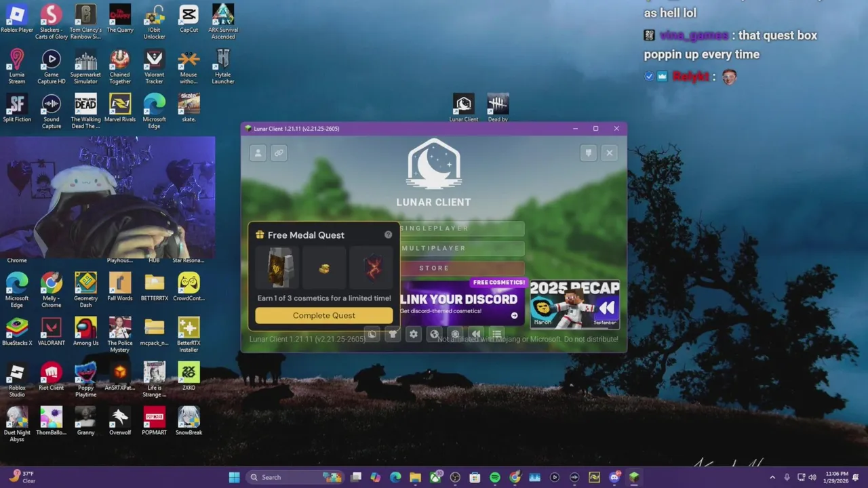868x488 pixels.
Task: Open Riot Client desktop shortcut
Action: coord(52,377)
